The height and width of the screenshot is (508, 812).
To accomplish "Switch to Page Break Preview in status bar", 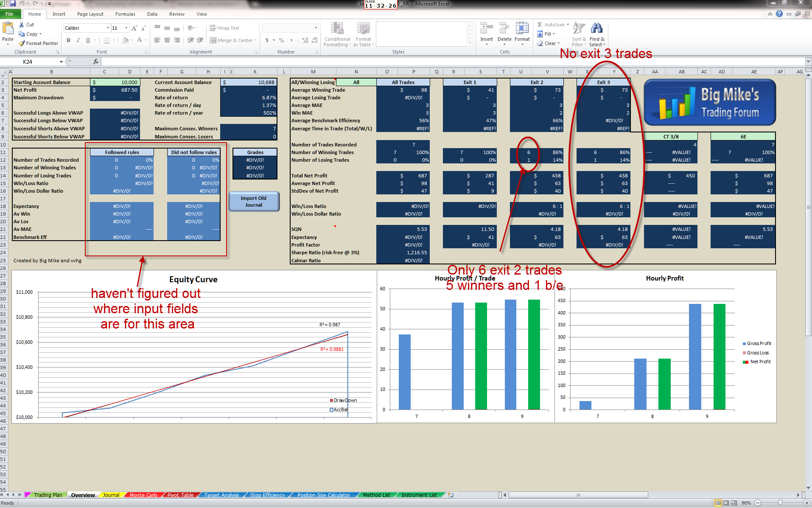I will [x=734, y=503].
